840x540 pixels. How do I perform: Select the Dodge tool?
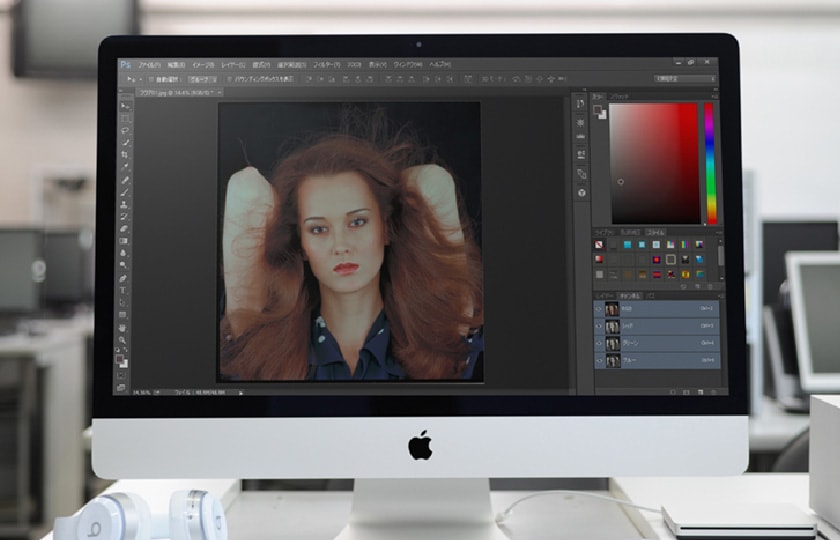125,265
